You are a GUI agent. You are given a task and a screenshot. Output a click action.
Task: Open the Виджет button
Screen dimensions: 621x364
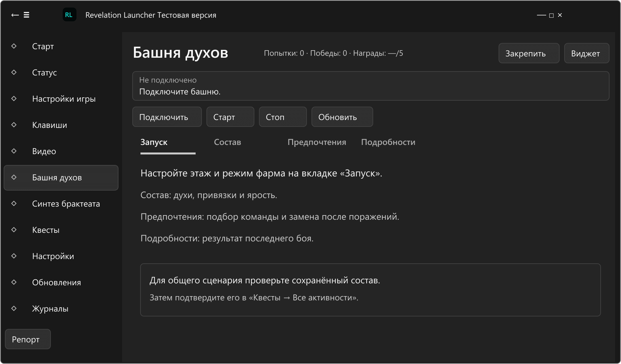coord(587,53)
